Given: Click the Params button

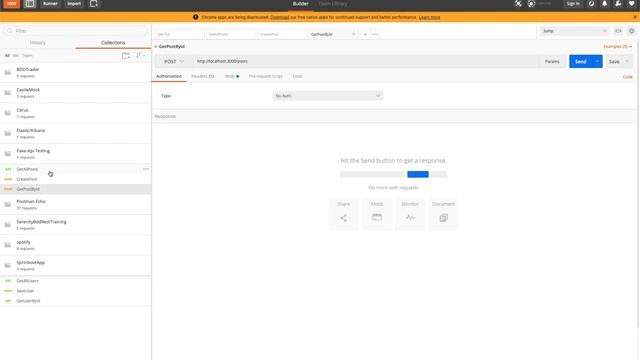Looking at the screenshot, I should 552,61.
